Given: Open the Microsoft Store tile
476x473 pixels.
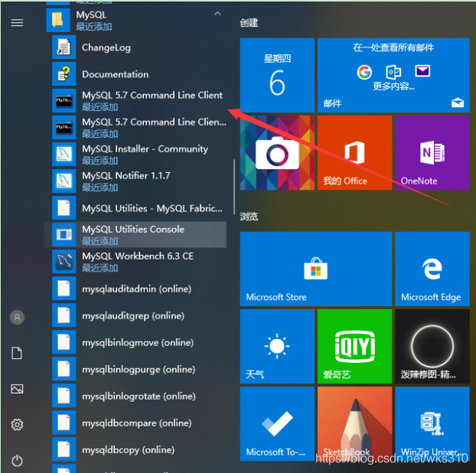Looking at the screenshot, I should click(x=316, y=269).
